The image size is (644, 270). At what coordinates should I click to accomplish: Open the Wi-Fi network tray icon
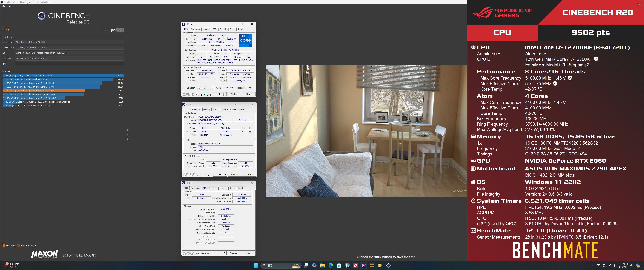coord(610,265)
